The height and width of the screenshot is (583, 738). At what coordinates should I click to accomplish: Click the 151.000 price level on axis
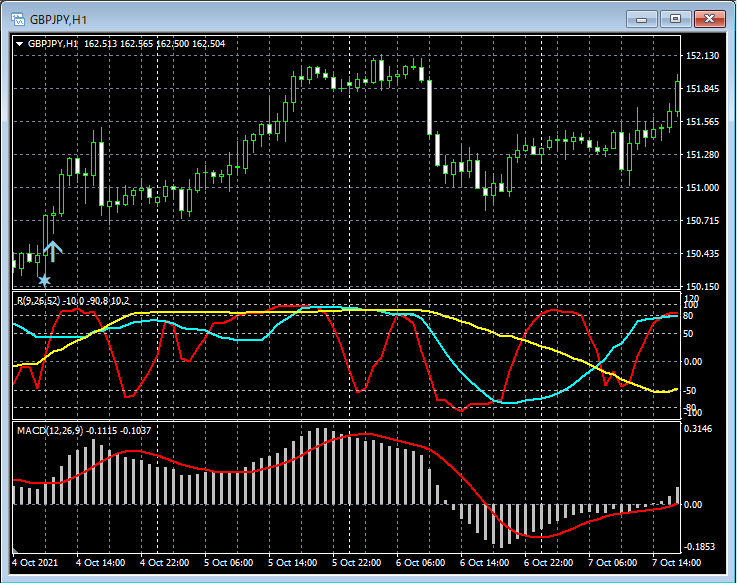pyautogui.click(x=703, y=188)
